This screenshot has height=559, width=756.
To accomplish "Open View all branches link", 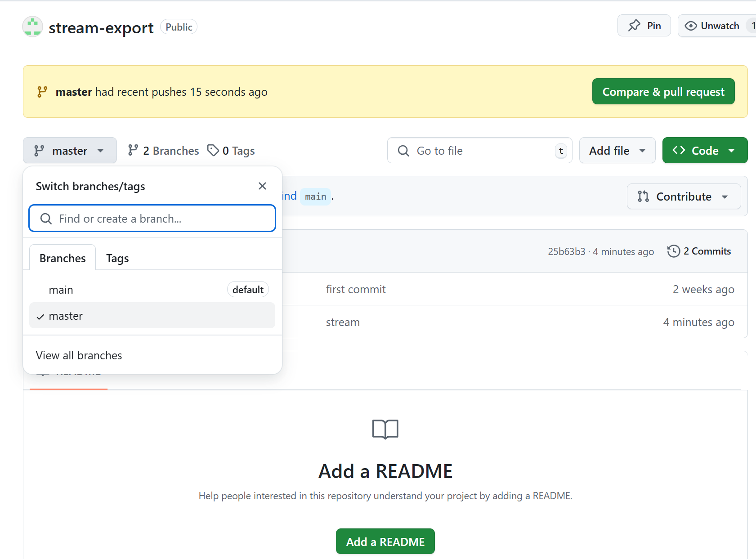I will tap(79, 355).
